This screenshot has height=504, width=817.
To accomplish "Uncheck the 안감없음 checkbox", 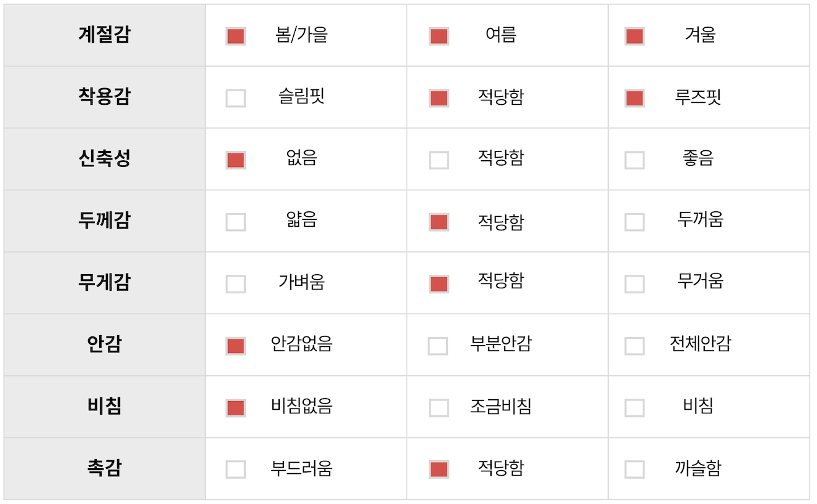I will [x=235, y=346].
